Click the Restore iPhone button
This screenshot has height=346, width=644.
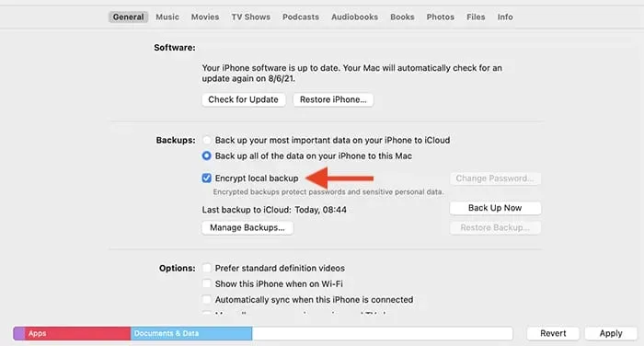click(333, 99)
